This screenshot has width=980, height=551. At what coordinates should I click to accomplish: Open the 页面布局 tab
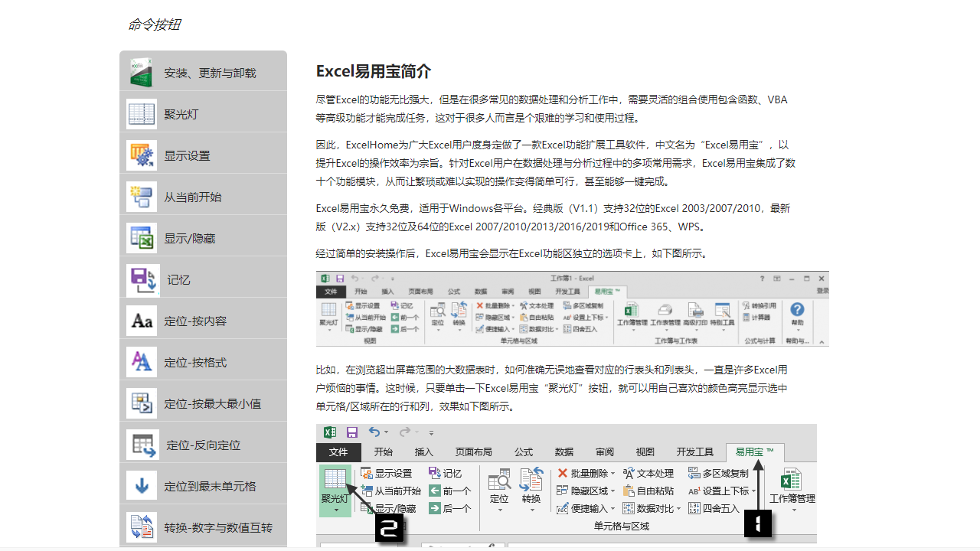point(472,451)
